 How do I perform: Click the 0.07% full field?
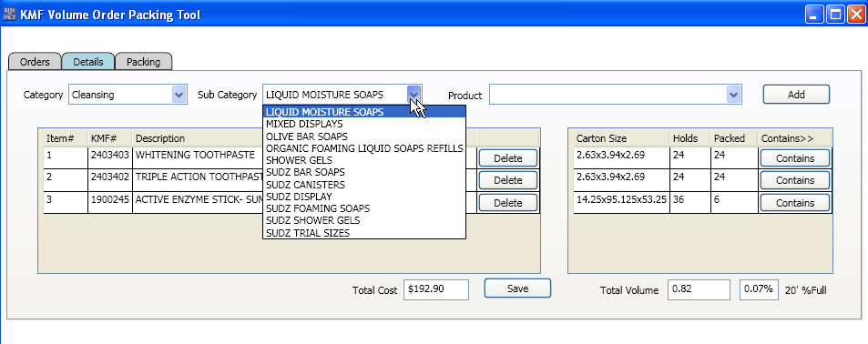pyautogui.click(x=759, y=289)
